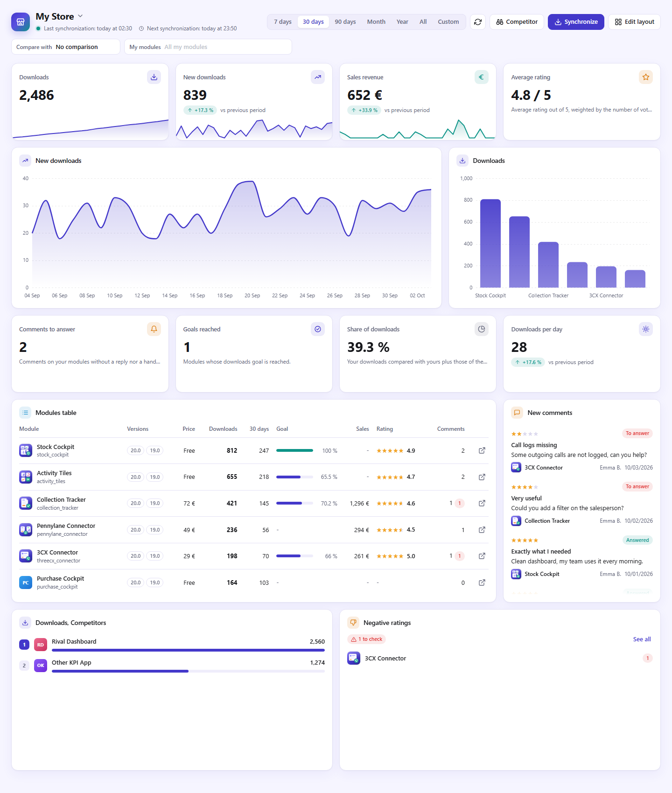Click the Modules table list icon
Screen dimensions: 672x793
coord(25,413)
